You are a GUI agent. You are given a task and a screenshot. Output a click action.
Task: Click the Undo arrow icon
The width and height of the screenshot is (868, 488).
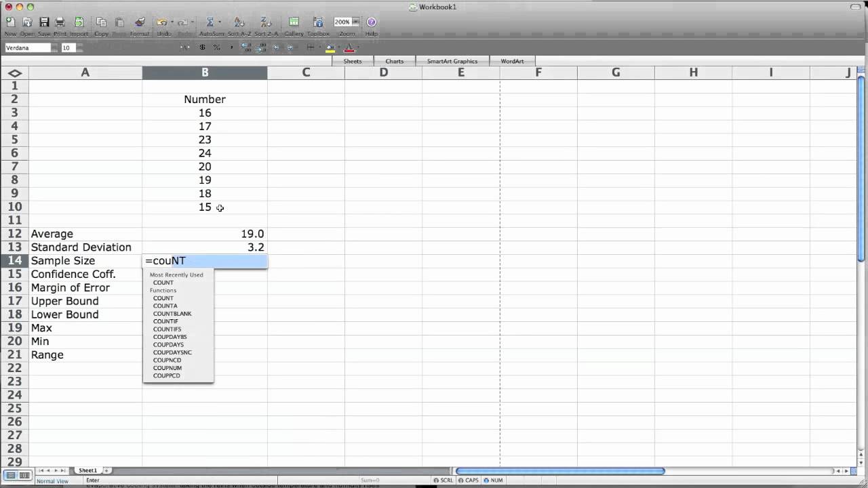point(161,22)
